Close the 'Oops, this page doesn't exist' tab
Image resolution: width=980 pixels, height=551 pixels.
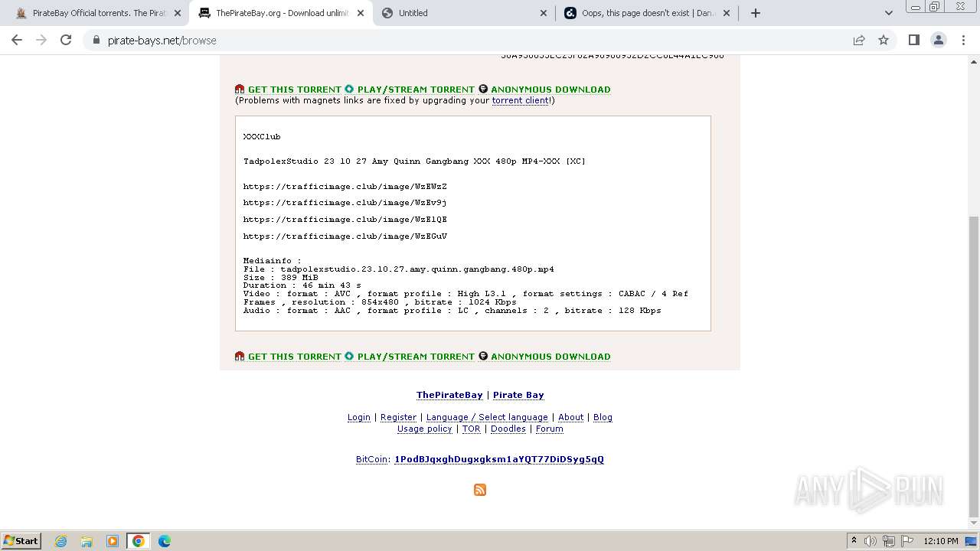coord(727,13)
